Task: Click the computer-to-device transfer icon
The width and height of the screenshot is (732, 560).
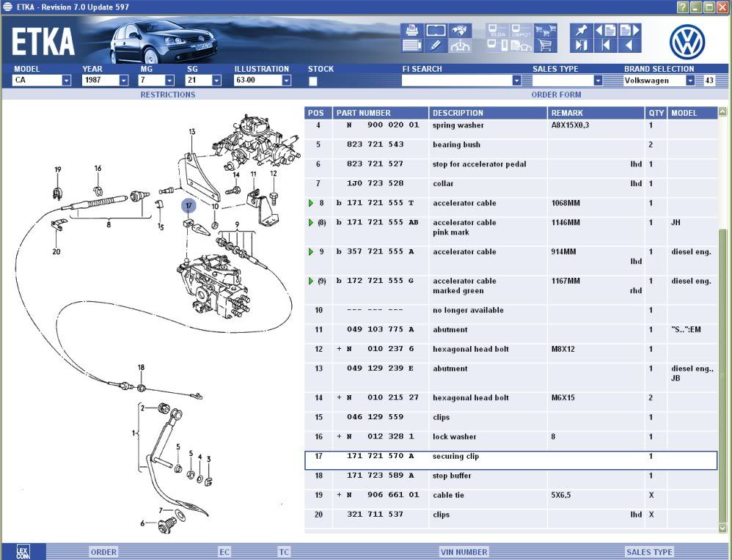Action: coord(497,45)
